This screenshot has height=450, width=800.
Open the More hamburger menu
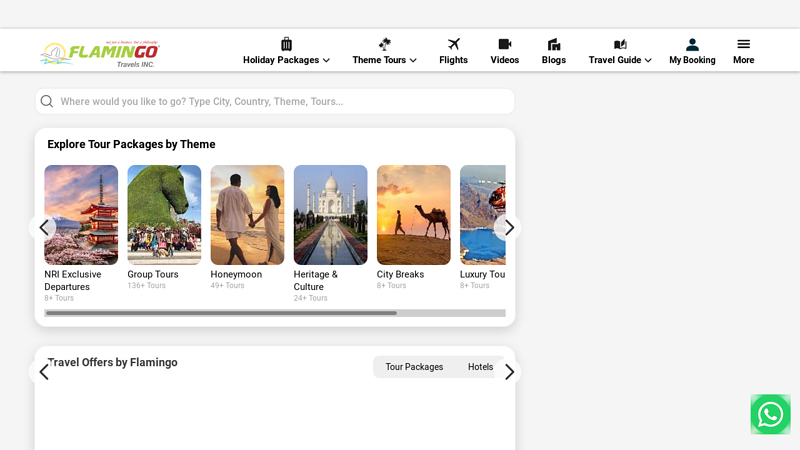pyautogui.click(x=743, y=45)
